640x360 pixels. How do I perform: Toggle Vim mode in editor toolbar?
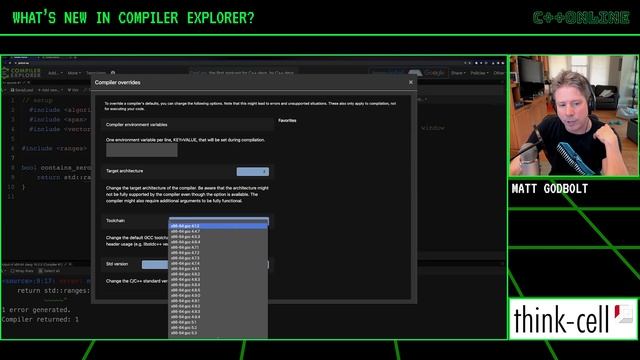pyautogui.click(x=73, y=90)
